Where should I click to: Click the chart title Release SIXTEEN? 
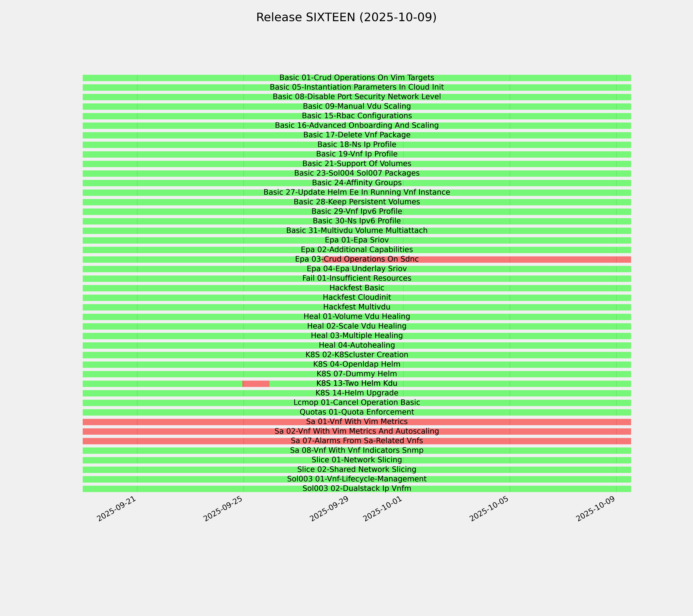(346, 17)
